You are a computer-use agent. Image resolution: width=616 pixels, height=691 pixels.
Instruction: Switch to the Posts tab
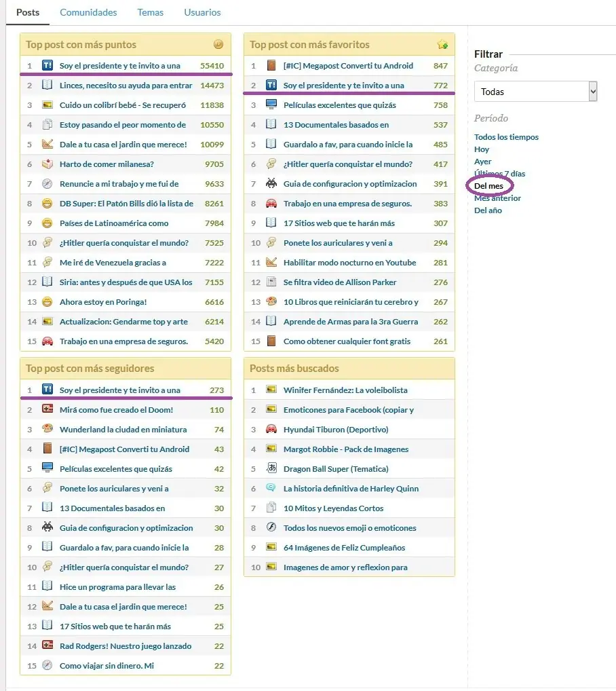28,12
